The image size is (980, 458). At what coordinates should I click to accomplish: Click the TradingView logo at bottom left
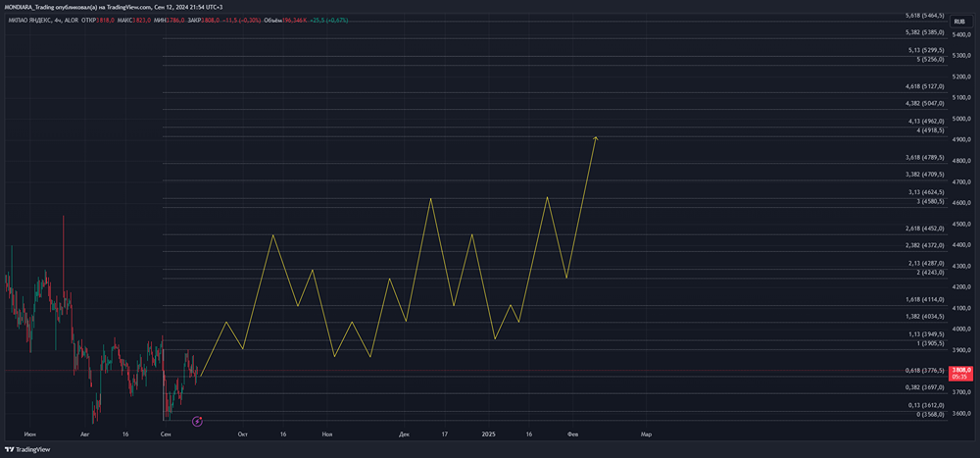(27, 449)
